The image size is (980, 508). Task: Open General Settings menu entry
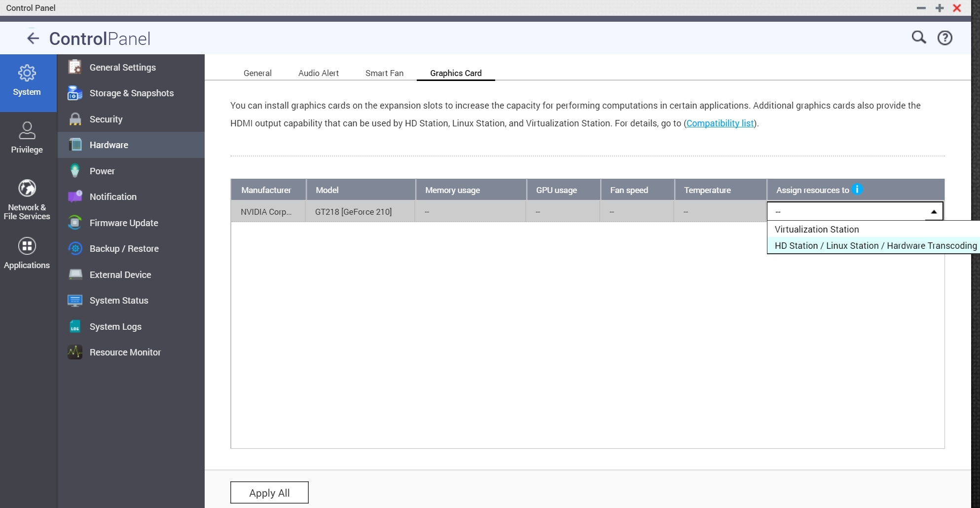tap(131, 67)
